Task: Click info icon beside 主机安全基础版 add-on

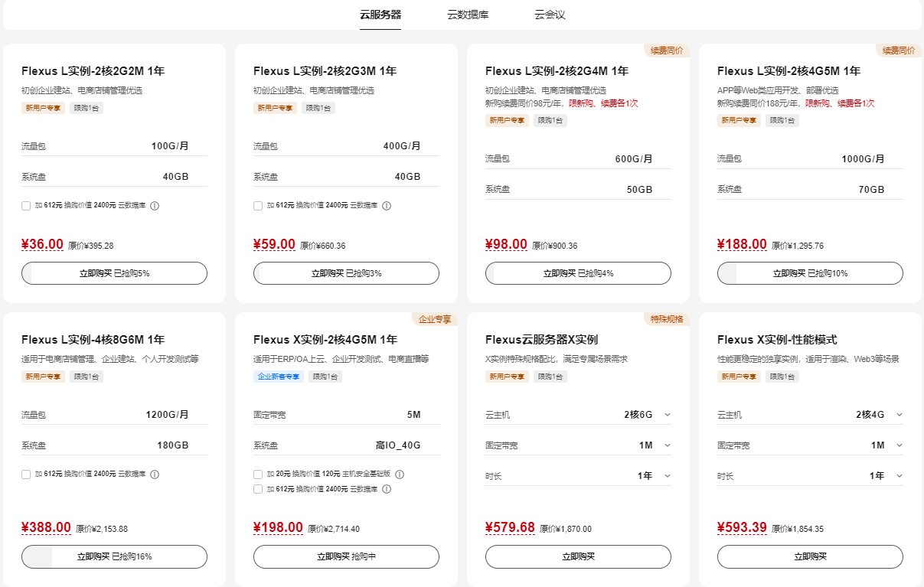Action: point(400,474)
